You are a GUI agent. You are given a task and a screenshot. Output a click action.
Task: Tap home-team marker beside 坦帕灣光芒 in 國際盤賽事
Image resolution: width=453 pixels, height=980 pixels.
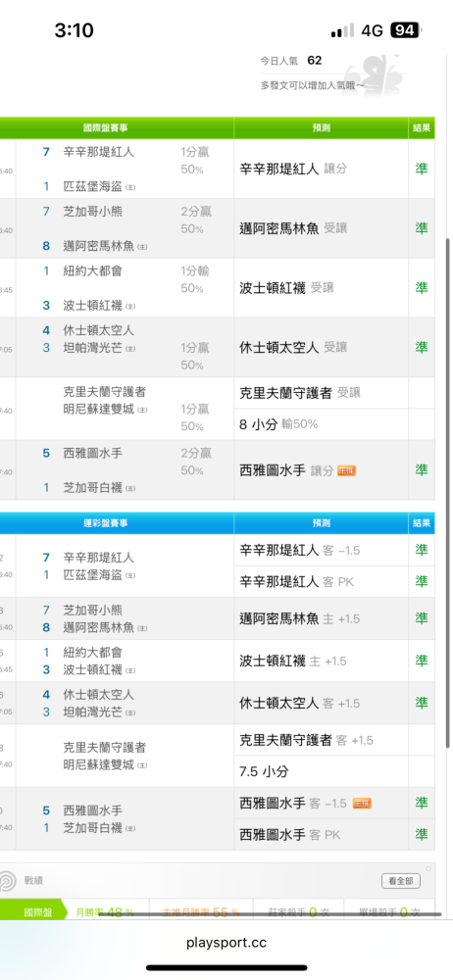(x=130, y=349)
